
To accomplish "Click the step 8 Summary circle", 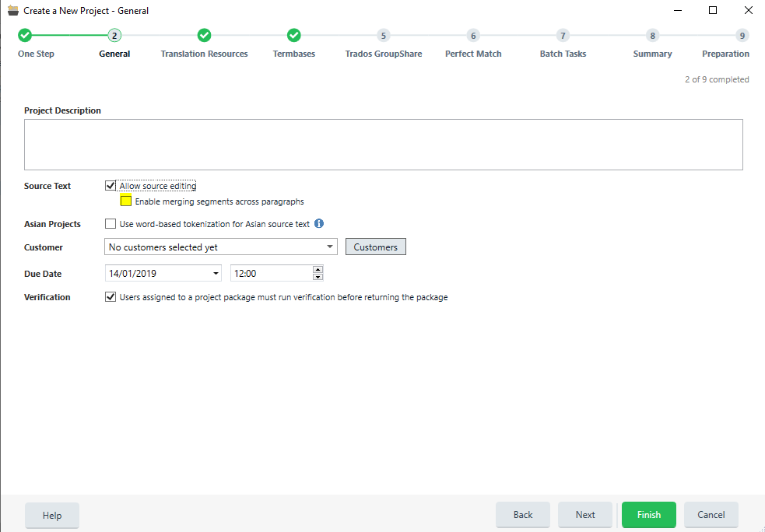I will [x=652, y=36].
